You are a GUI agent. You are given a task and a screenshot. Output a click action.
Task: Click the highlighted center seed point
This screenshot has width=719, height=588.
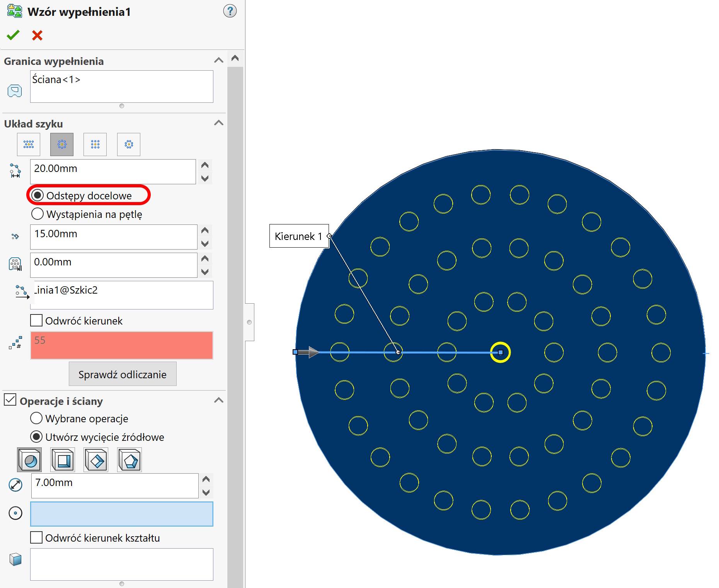500,352
